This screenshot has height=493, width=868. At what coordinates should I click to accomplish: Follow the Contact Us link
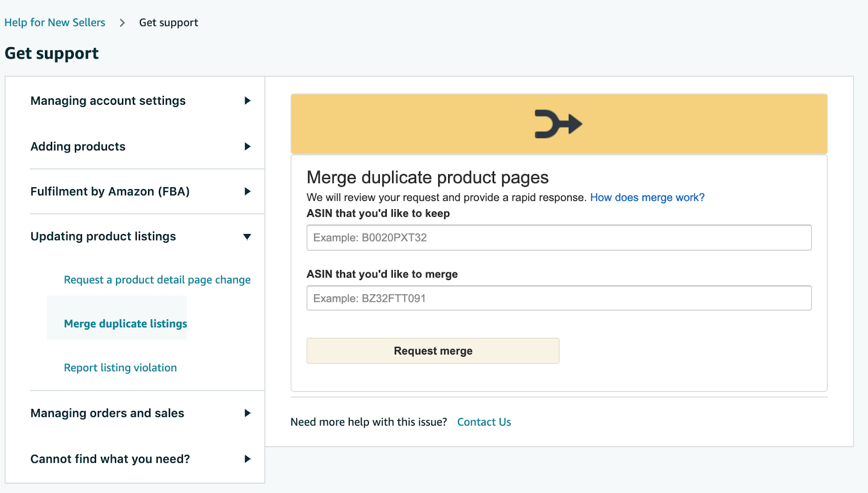(x=484, y=422)
